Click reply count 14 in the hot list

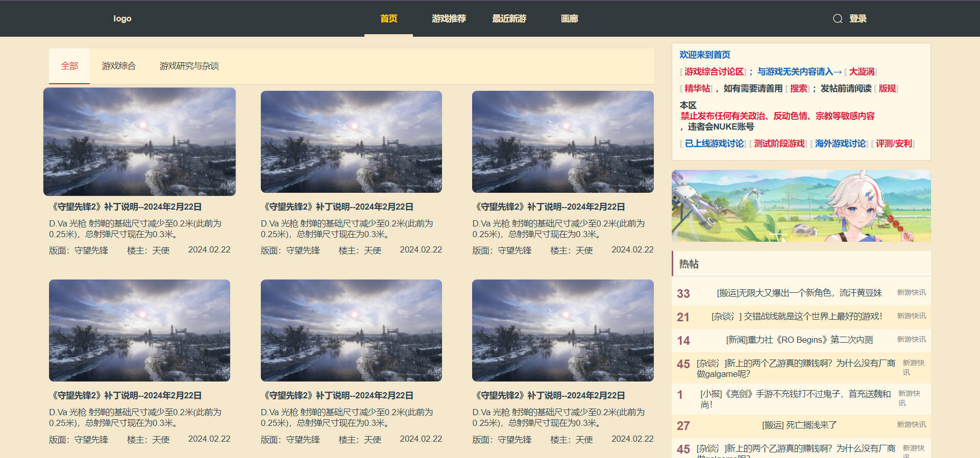[683, 340]
